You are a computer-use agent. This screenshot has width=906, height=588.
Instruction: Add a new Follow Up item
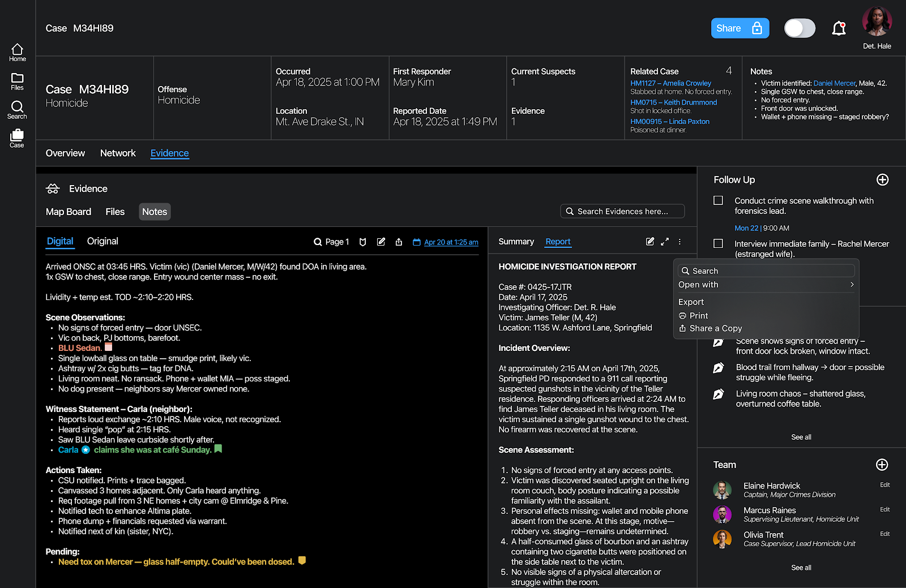click(882, 180)
